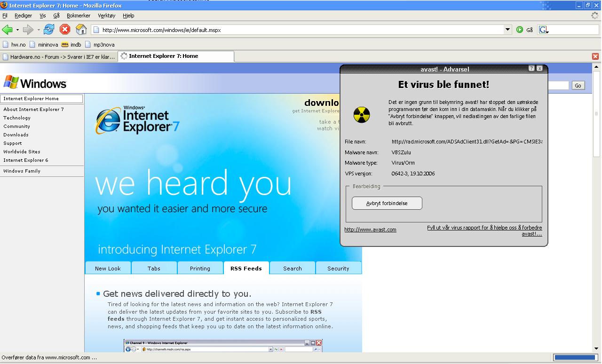602x364 pixels.
Task: Click the page vertical scrollbar down arrow
Action: click(597, 349)
